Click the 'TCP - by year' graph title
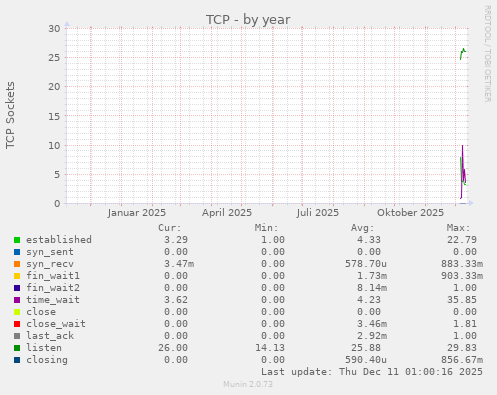Viewport: 497px width, 395px height. click(248, 20)
